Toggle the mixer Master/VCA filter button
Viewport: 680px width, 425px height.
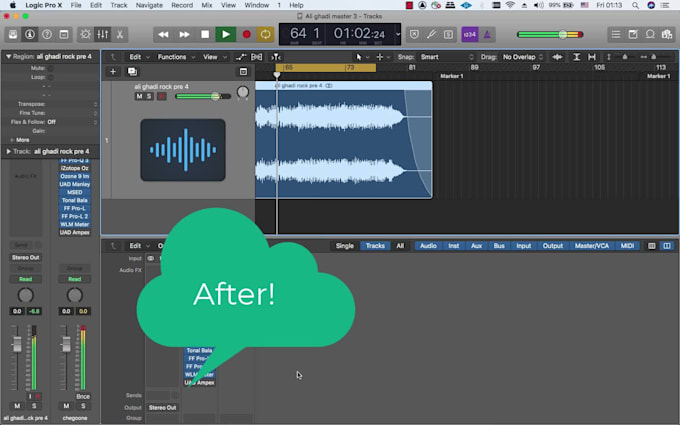592,246
